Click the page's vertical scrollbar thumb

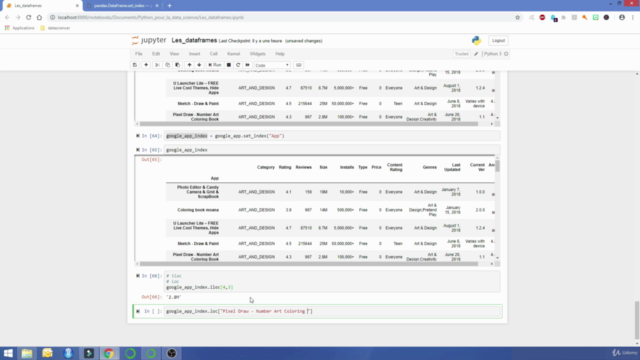click(637, 320)
